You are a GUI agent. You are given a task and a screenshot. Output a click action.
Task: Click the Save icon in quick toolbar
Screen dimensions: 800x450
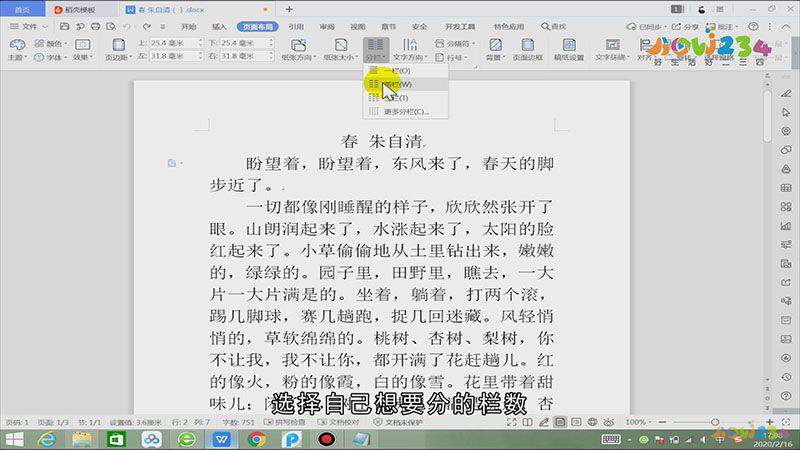point(64,26)
